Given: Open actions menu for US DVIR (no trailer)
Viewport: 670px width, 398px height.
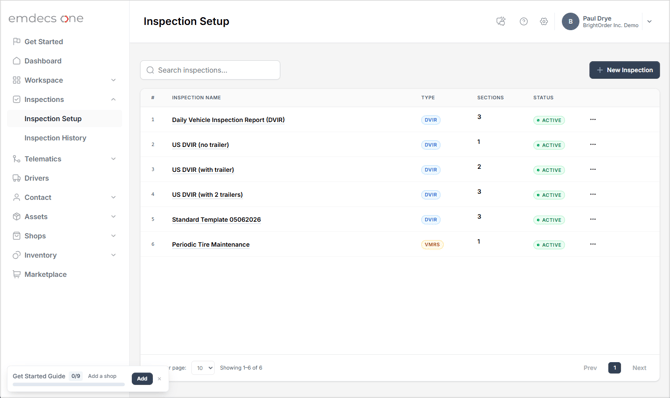Looking at the screenshot, I should (x=593, y=144).
